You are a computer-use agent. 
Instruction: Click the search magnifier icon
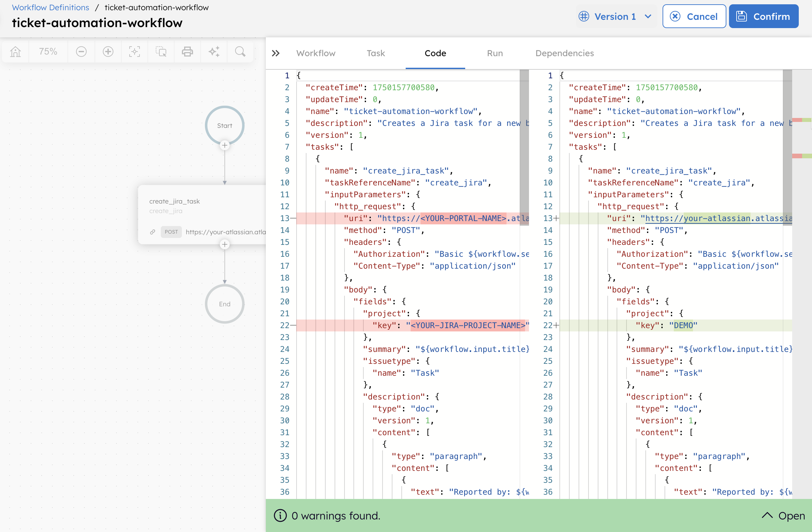pyautogui.click(x=240, y=52)
